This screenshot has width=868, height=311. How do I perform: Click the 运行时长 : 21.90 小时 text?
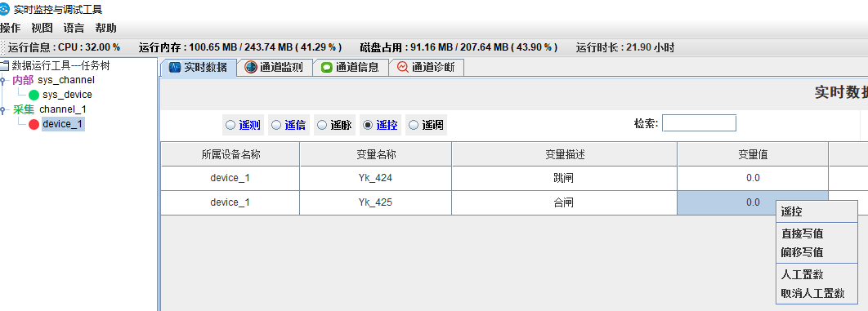pos(625,47)
